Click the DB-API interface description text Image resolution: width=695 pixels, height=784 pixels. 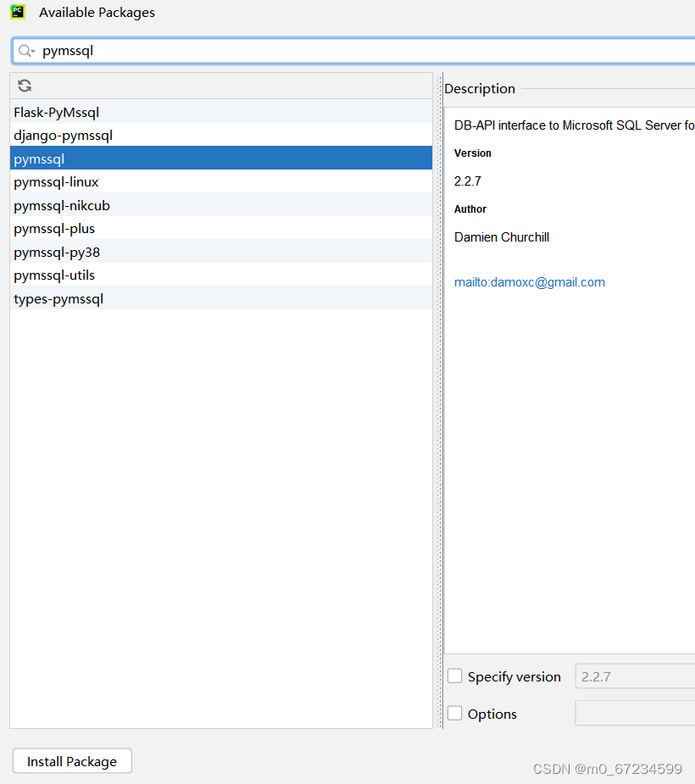click(x=575, y=125)
